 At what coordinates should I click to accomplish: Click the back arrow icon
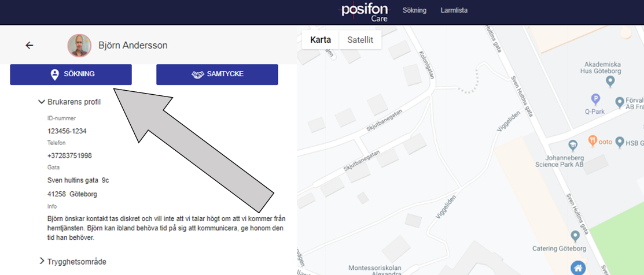[29, 46]
